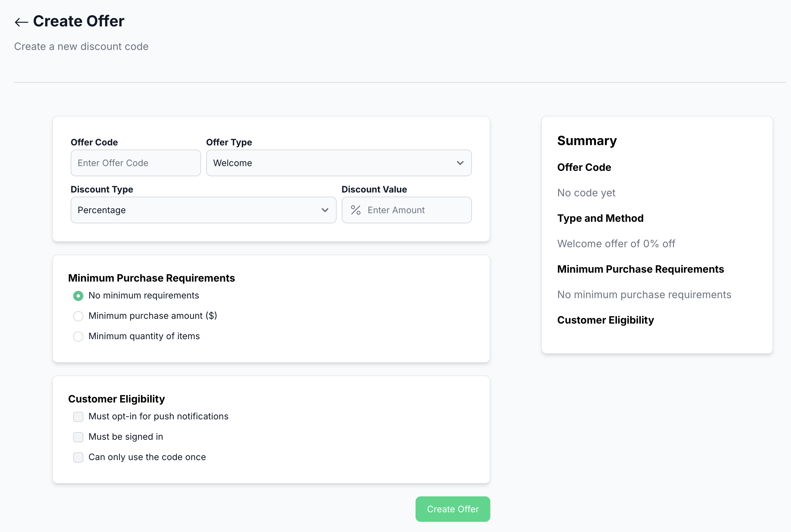Check the Must be signed in box

coord(78,437)
